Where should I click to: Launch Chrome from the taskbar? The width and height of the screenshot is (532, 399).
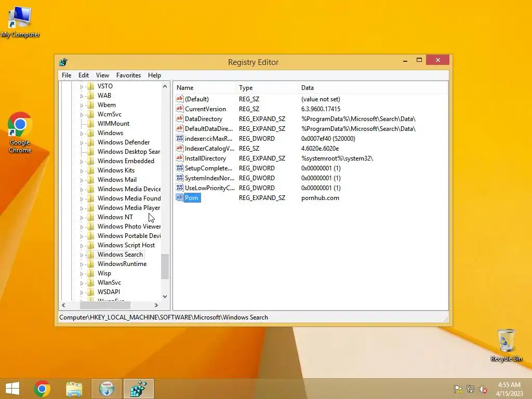pyautogui.click(x=42, y=389)
